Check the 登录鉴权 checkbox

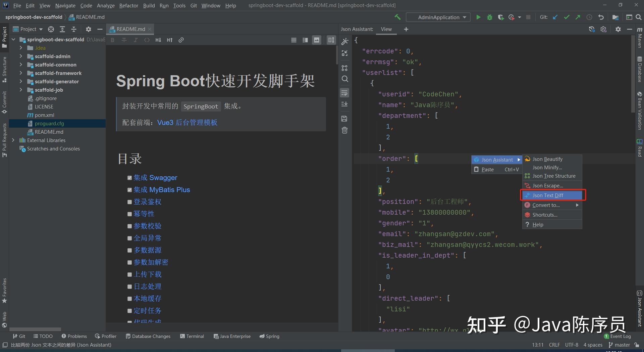[130, 202]
